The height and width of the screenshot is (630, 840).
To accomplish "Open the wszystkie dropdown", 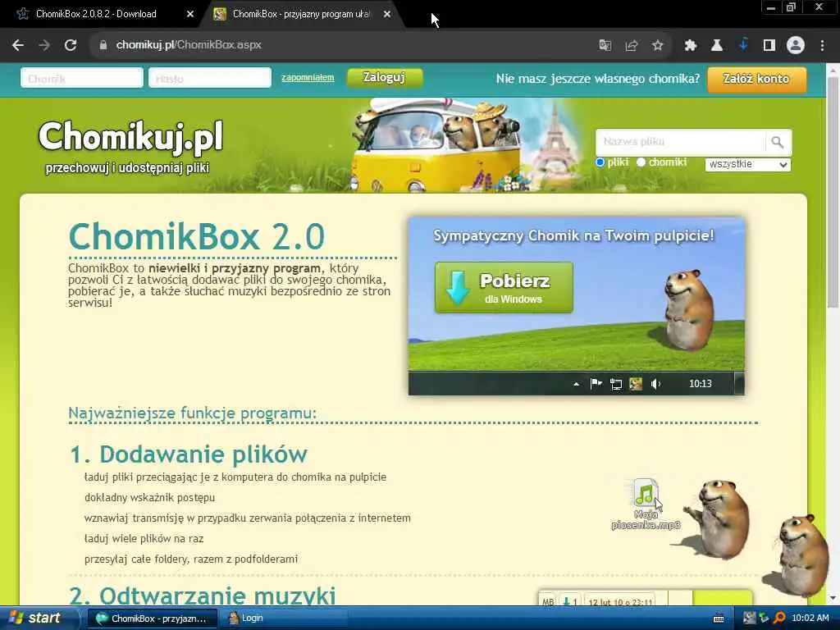I will pos(748,164).
